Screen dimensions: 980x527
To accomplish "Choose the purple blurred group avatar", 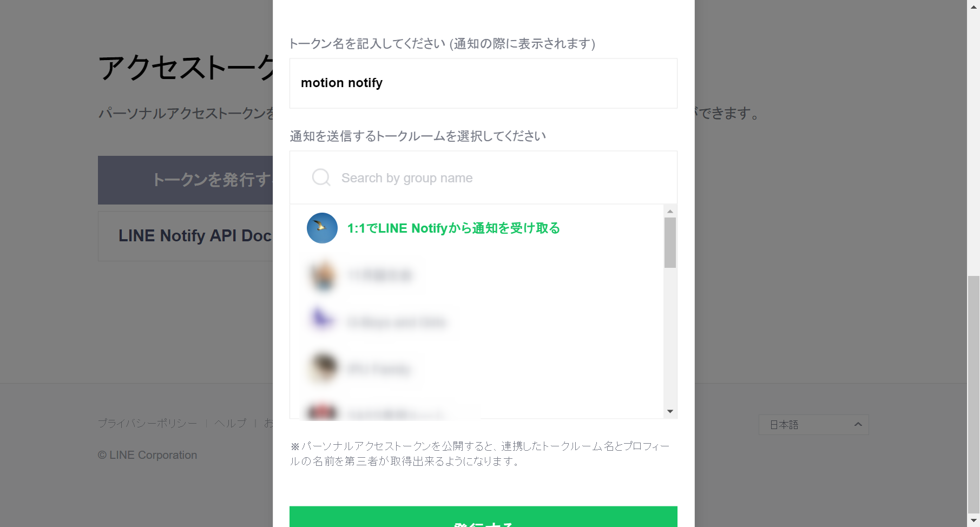I will tap(323, 322).
